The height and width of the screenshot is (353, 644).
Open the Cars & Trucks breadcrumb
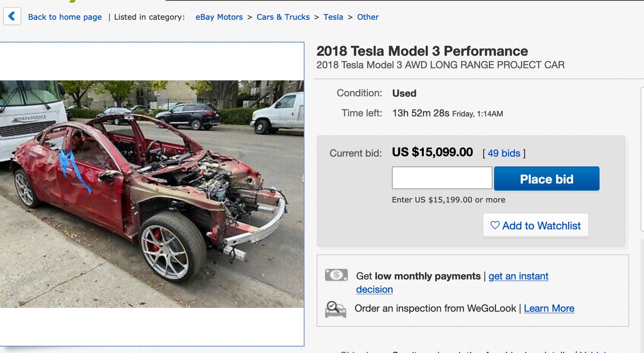283,17
